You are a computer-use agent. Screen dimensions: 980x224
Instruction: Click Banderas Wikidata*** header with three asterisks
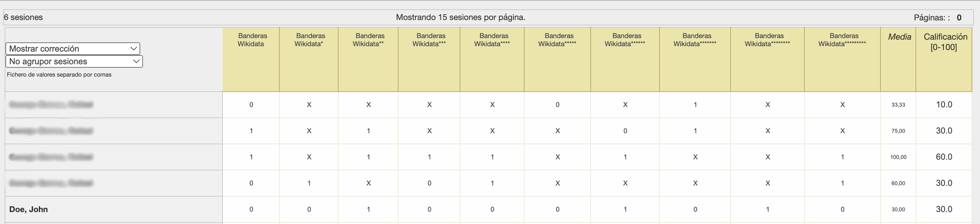tap(430, 40)
